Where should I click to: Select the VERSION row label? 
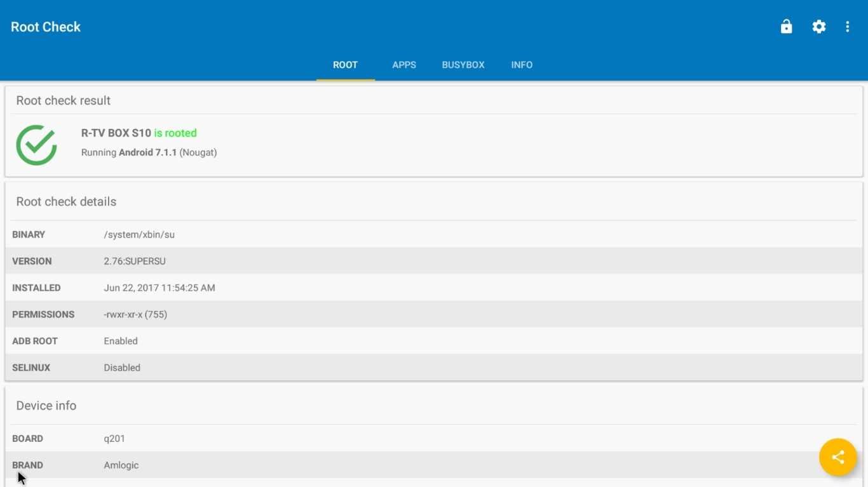[x=32, y=261]
